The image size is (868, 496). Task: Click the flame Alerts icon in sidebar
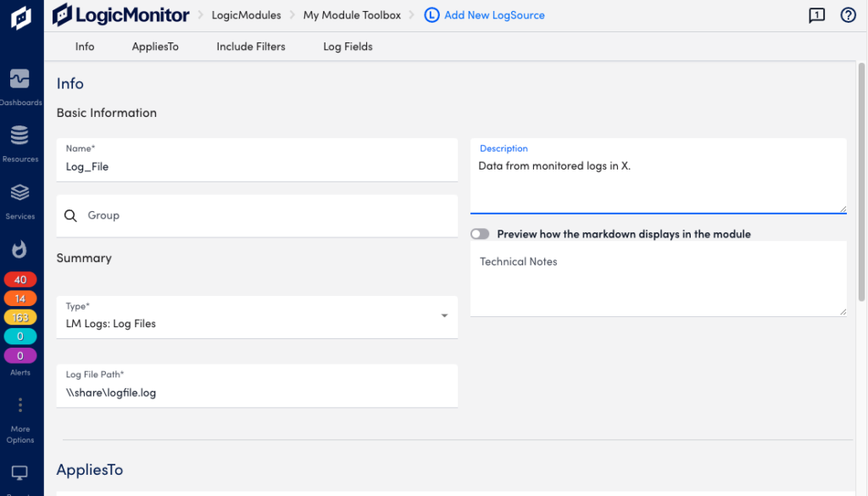tap(20, 249)
